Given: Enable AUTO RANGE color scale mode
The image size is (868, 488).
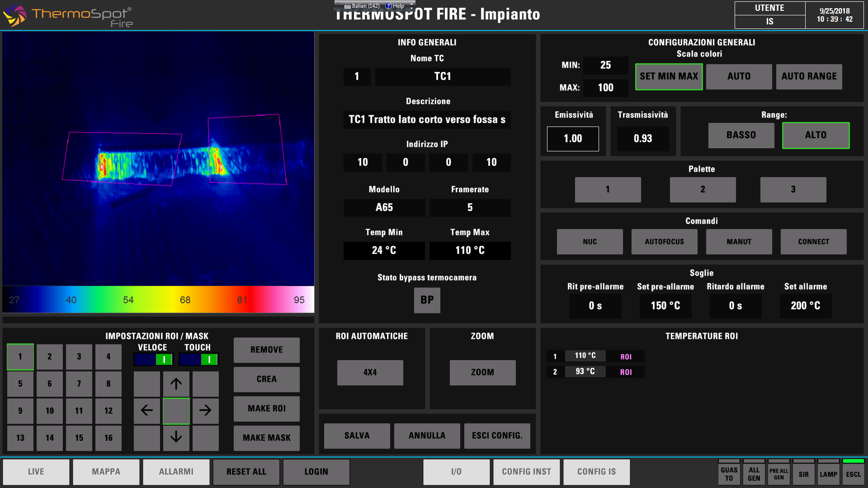Looking at the screenshot, I should pyautogui.click(x=809, y=76).
